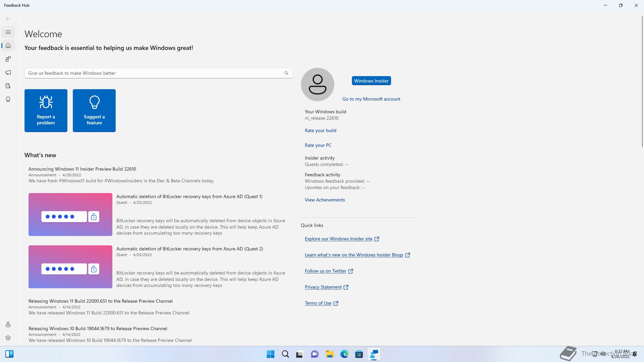The height and width of the screenshot is (362, 644).
Task: Open Windows Start button on taskbar
Action: (270, 354)
